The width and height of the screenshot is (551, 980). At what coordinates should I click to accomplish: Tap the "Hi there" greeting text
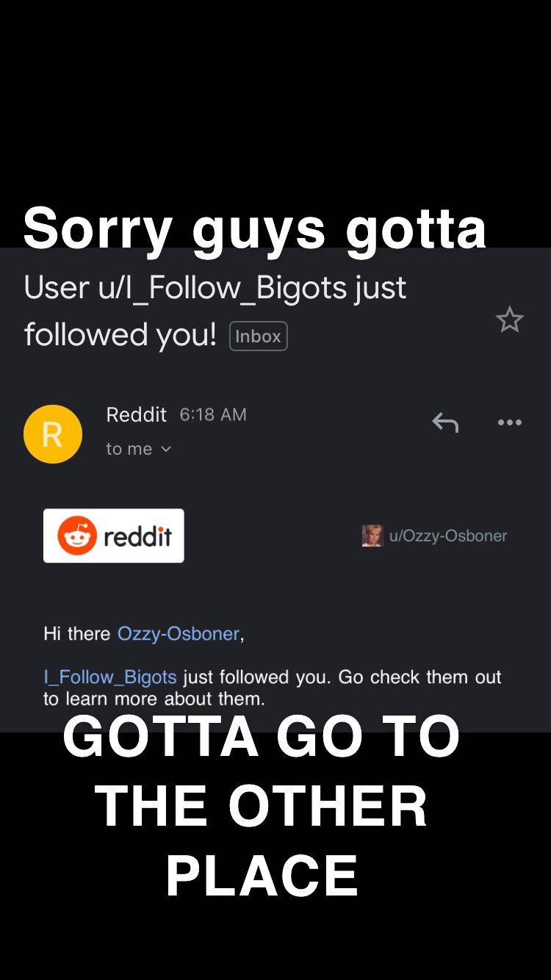76,633
